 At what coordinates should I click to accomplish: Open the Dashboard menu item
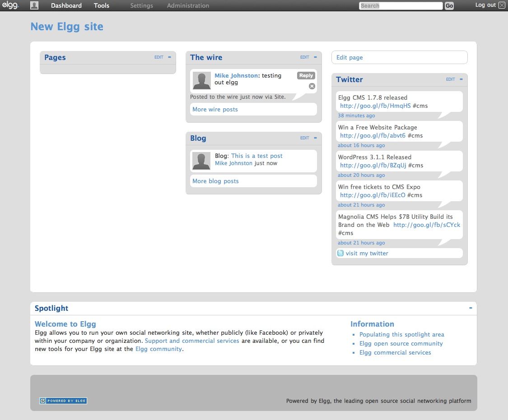[x=66, y=5]
